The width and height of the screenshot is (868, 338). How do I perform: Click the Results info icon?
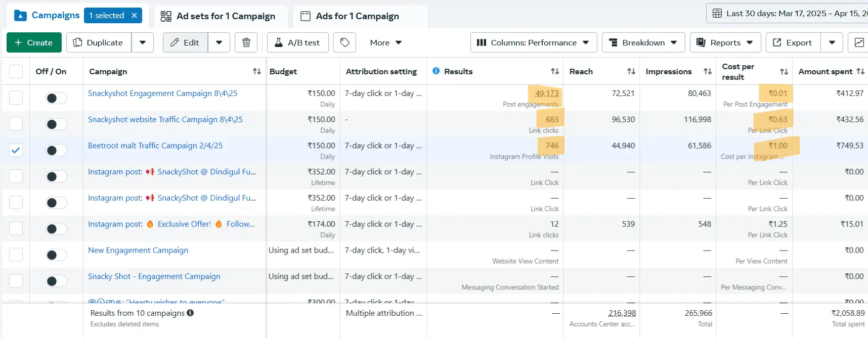[x=436, y=71]
